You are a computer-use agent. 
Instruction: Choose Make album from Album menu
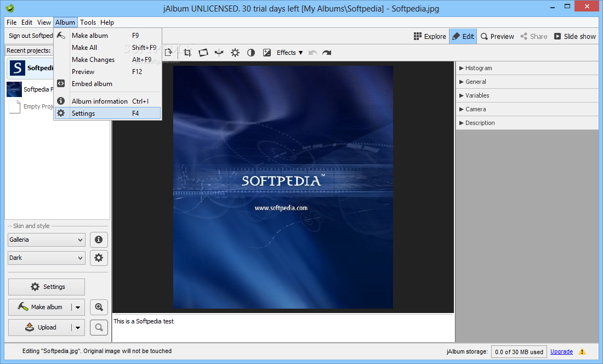[x=107, y=36]
